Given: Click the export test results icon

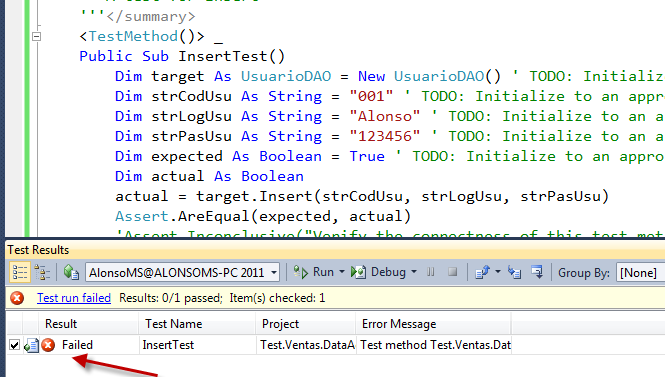Looking at the screenshot, I should [483, 272].
